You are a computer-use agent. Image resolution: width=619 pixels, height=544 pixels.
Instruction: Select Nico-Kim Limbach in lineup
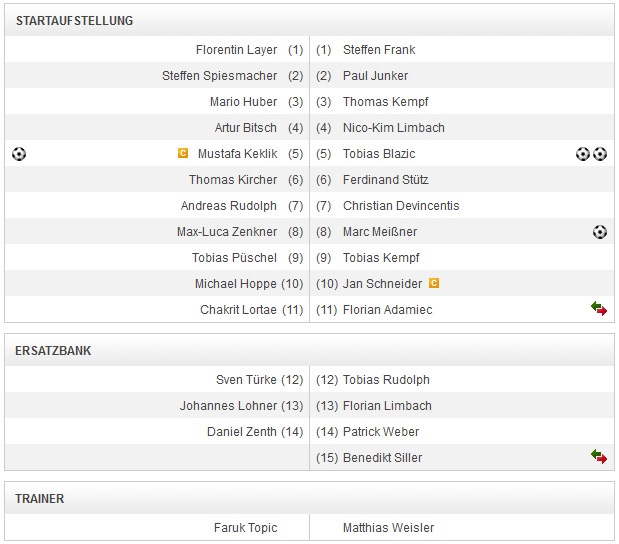(x=393, y=128)
